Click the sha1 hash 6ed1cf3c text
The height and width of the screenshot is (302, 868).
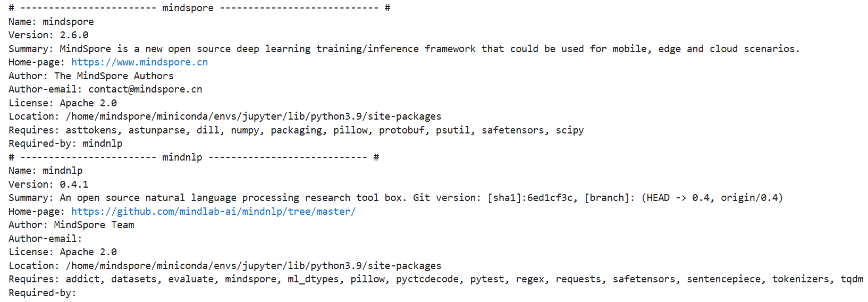tap(550, 198)
